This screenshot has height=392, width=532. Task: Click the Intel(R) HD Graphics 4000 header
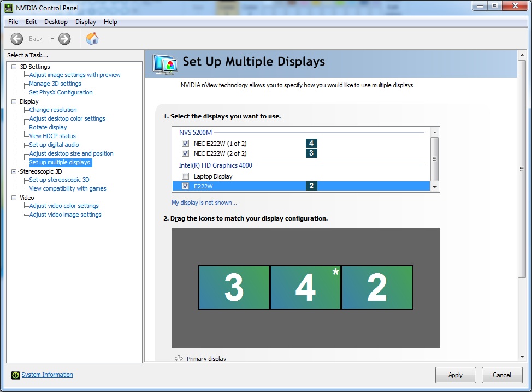215,165
